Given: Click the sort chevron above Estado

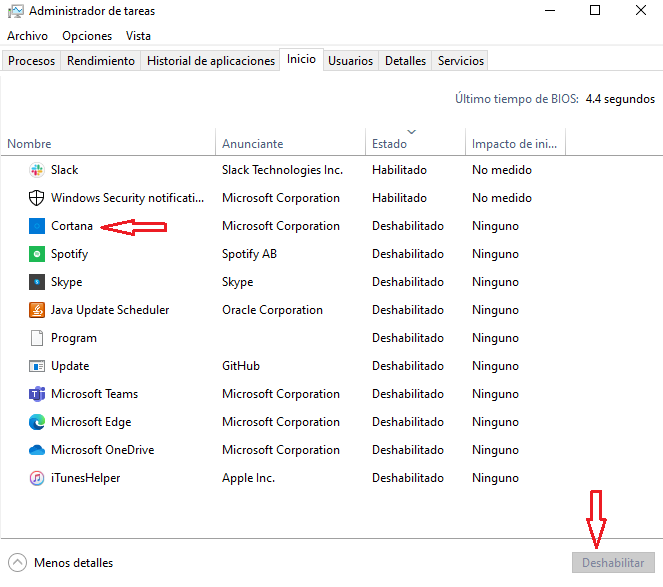Looking at the screenshot, I should (x=411, y=132).
